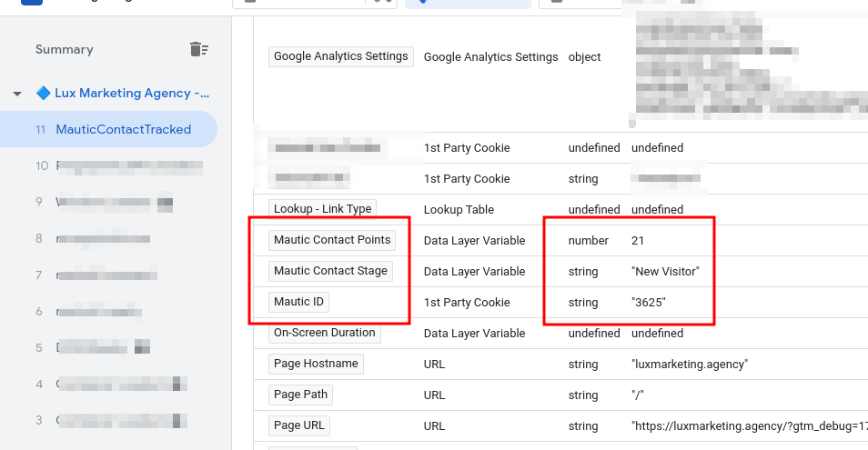Click the On-Screen Duration variable chip
This screenshot has width=868, height=450.
pos(324,333)
